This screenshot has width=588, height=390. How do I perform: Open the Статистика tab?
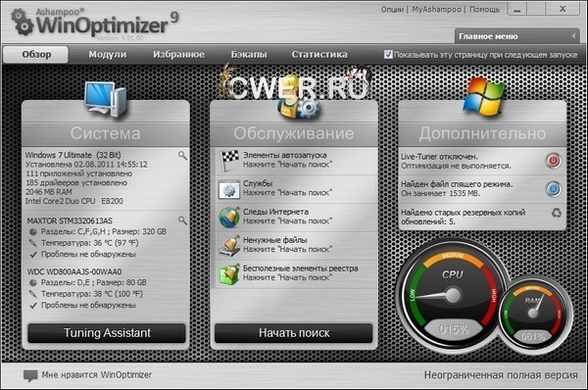(x=319, y=54)
